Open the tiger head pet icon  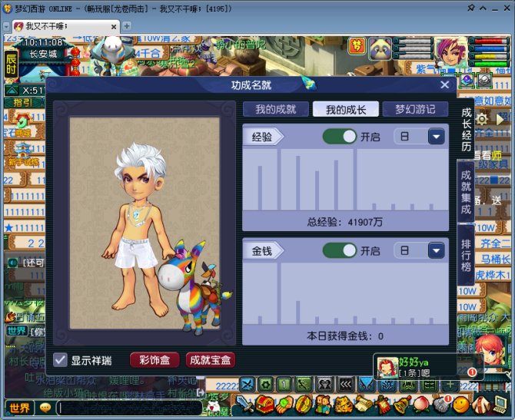click(343, 404)
